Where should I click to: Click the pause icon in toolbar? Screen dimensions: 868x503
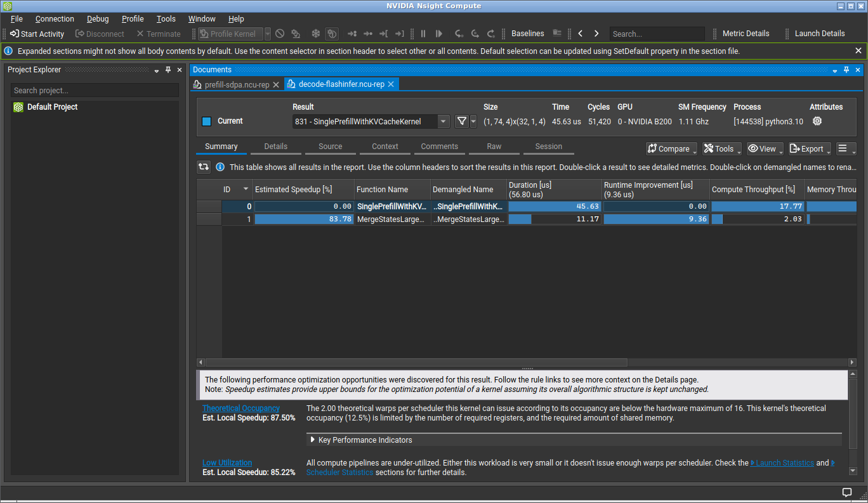pyautogui.click(x=423, y=34)
